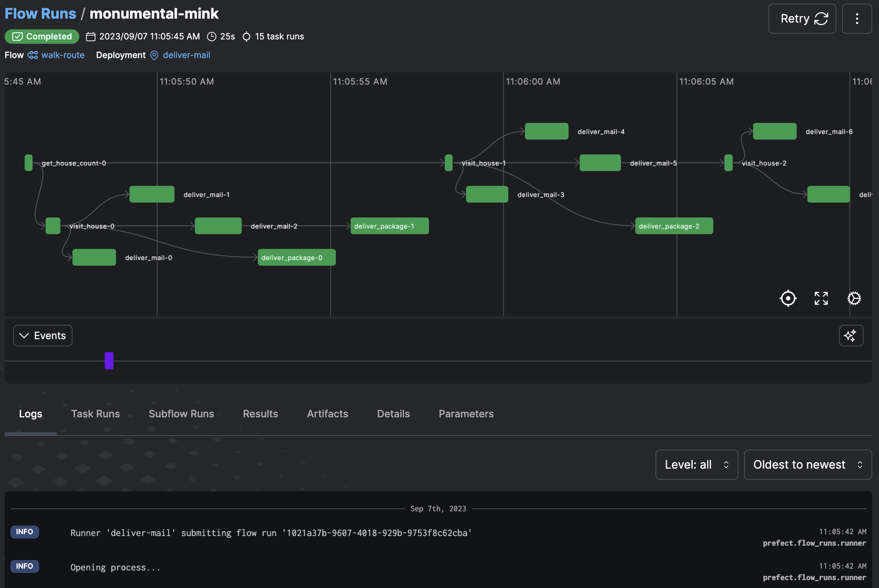
Task: Open the Oldest to newest sort dropdown
Action: 807,464
